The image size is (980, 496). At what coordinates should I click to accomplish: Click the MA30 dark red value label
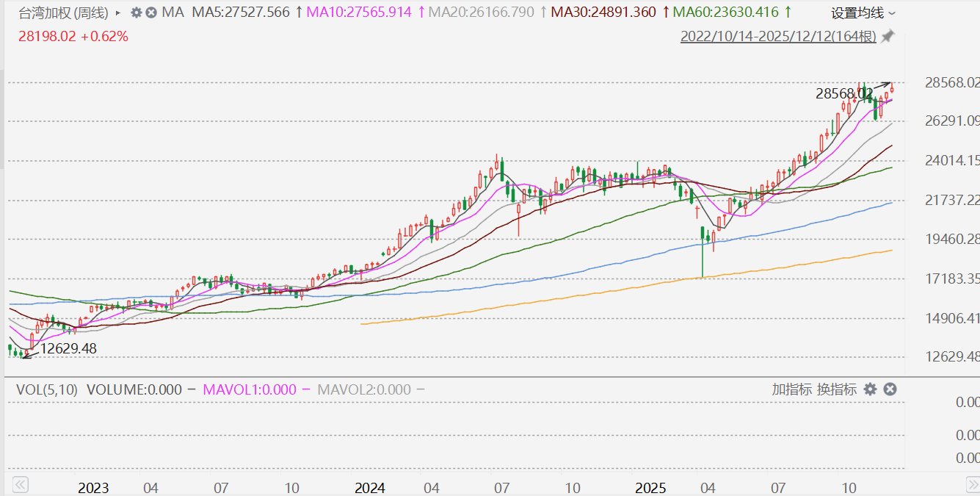[603, 12]
